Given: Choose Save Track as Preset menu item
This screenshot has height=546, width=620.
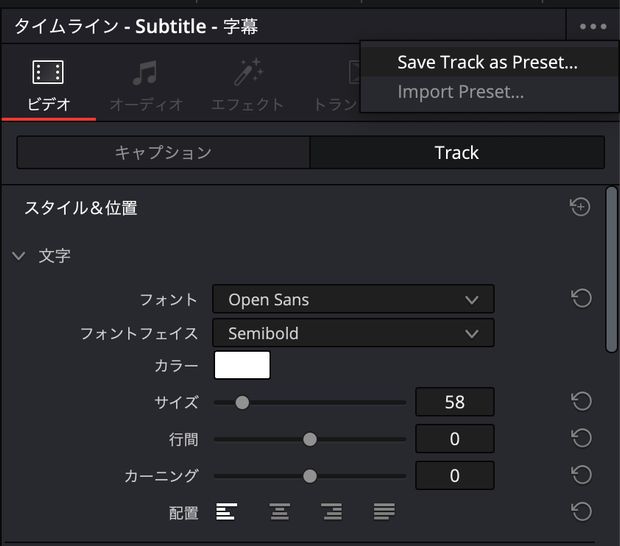Looking at the screenshot, I should coord(487,62).
